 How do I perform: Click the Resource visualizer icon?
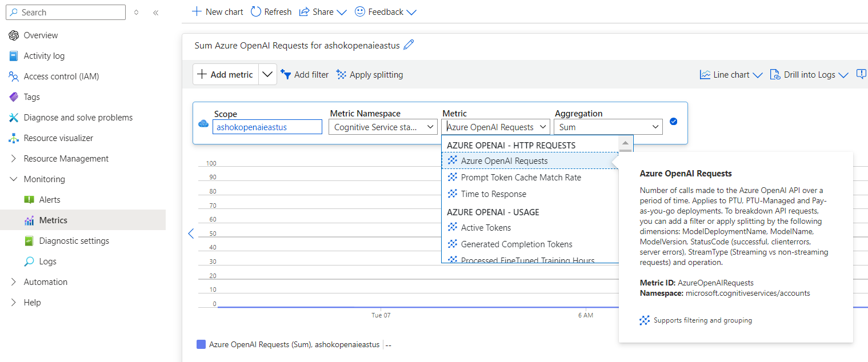[14, 138]
